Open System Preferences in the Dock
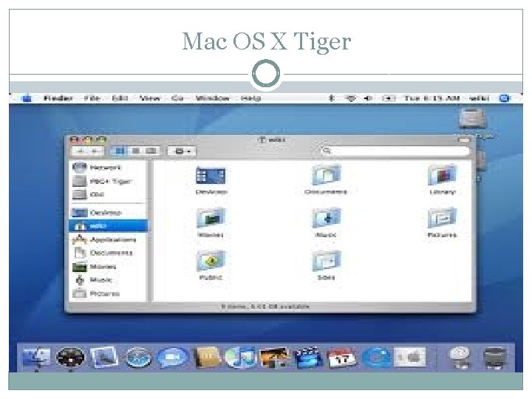This screenshot has width=532, height=399. coord(409,357)
